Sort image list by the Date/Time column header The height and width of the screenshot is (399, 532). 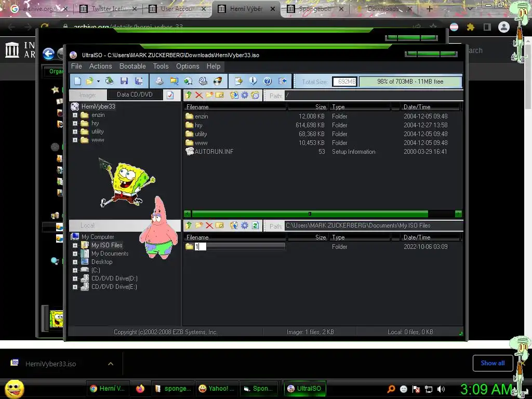(x=430, y=107)
